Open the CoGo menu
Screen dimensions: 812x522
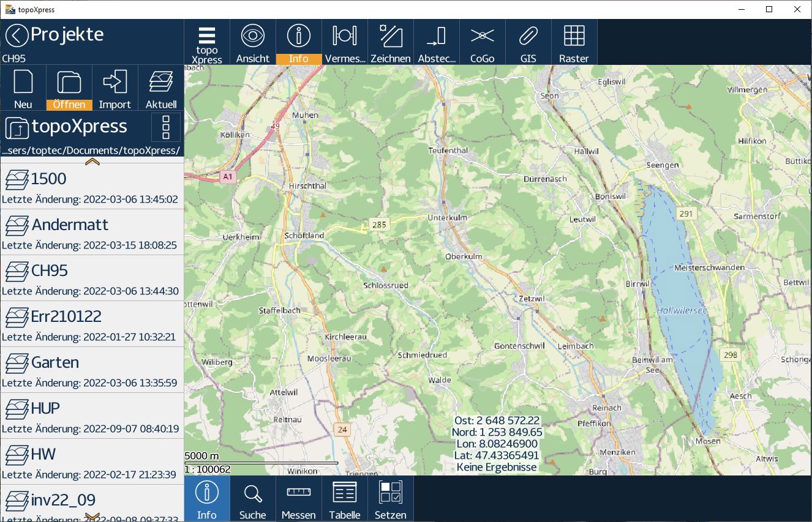483,42
